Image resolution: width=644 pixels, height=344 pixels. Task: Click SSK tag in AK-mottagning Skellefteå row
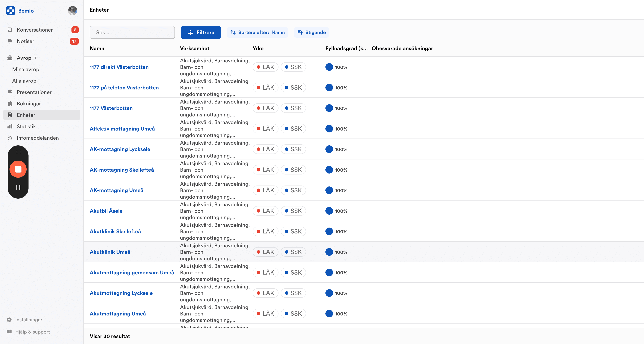coord(293,170)
